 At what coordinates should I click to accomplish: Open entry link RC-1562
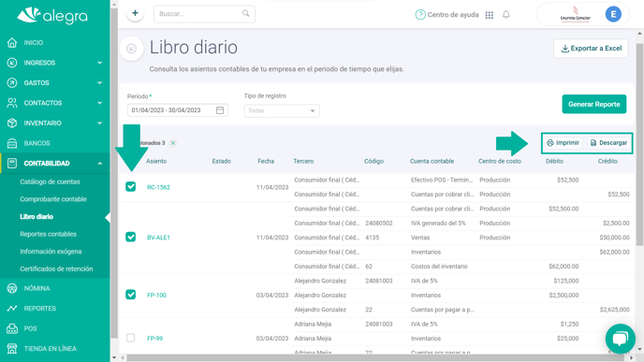(158, 187)
